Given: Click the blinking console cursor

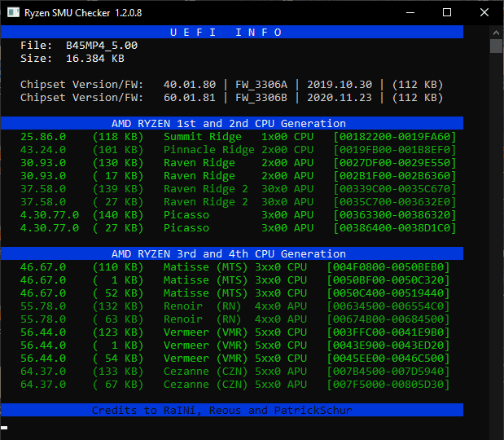Looking at the screenshot, I should tap(4, 428).
